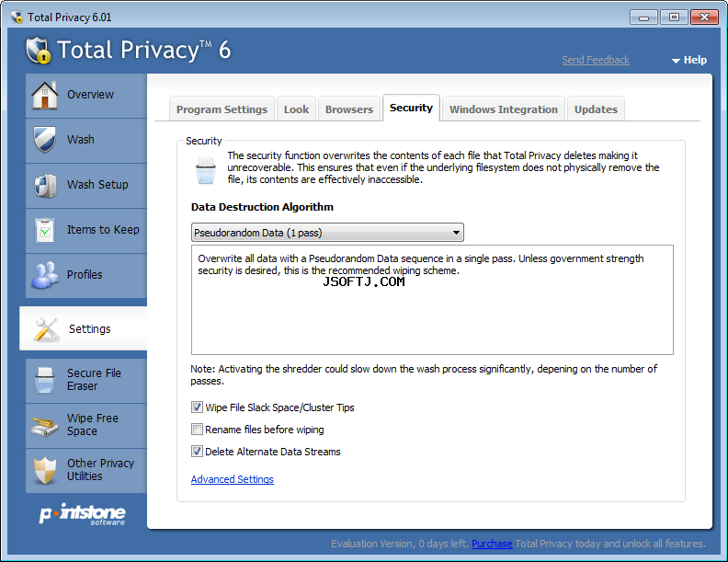Click the Send Feedback link
This screenshot has height=562, width=728.
596,60
